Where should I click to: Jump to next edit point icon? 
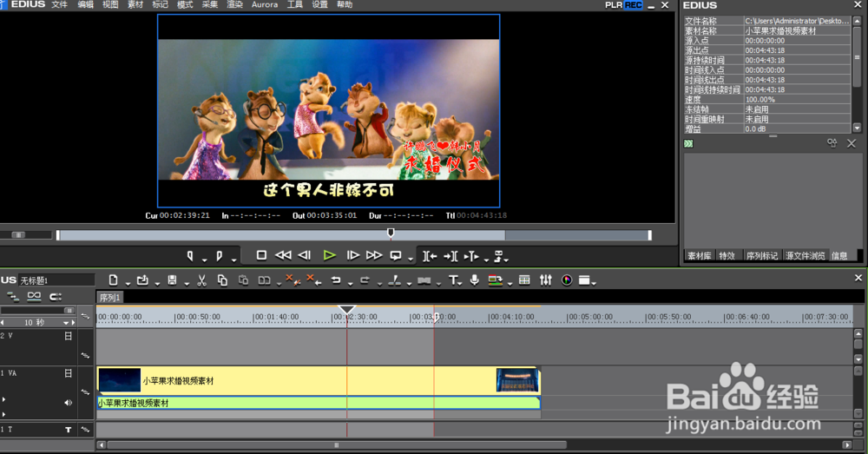[x=450, y=256]
